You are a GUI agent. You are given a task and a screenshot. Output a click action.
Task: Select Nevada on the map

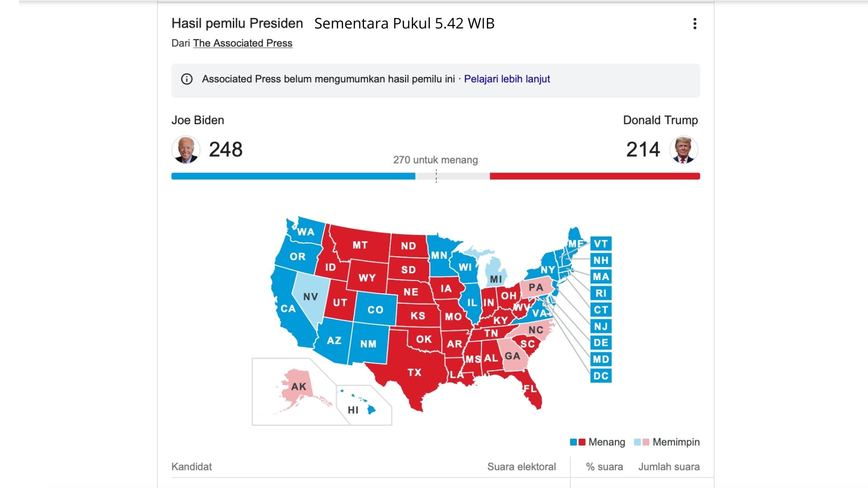coord(310,296)
